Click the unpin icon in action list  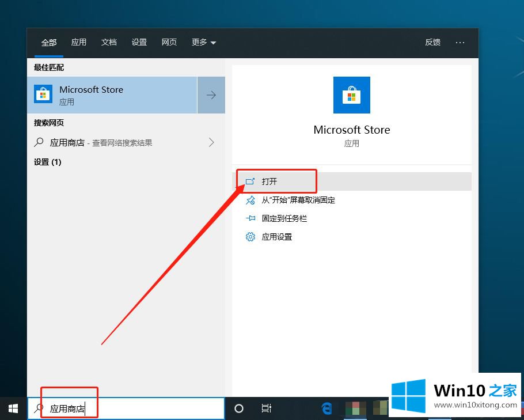coord(250,200)
